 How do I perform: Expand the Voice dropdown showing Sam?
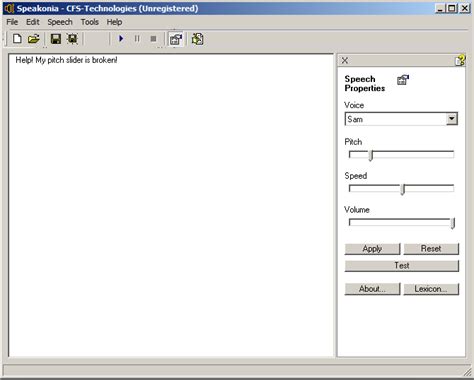[x=452, y=119]
